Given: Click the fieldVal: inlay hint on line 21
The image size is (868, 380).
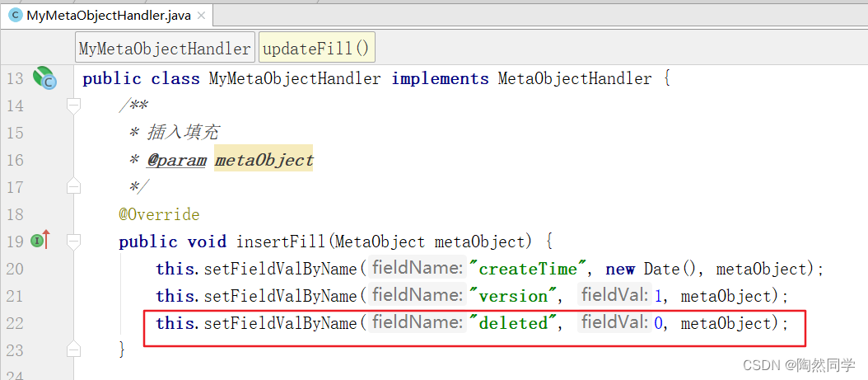Looking at the screenshot, I should [x=614, y=296].
